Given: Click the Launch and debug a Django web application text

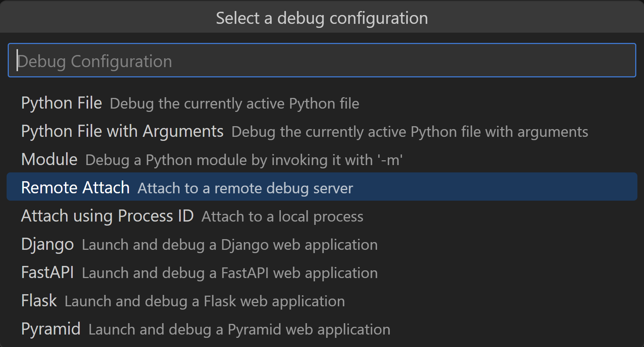Looking at the screenshot, I should tap(229, 245).
